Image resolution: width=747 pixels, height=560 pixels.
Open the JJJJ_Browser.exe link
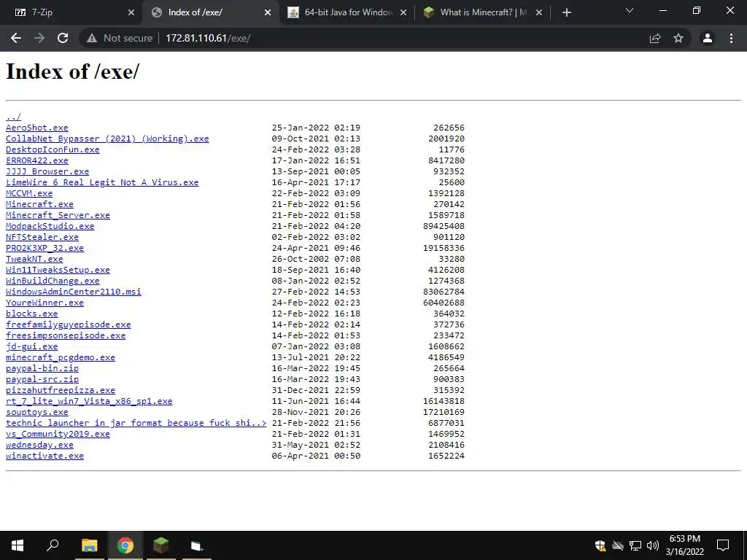coord(47,171)
